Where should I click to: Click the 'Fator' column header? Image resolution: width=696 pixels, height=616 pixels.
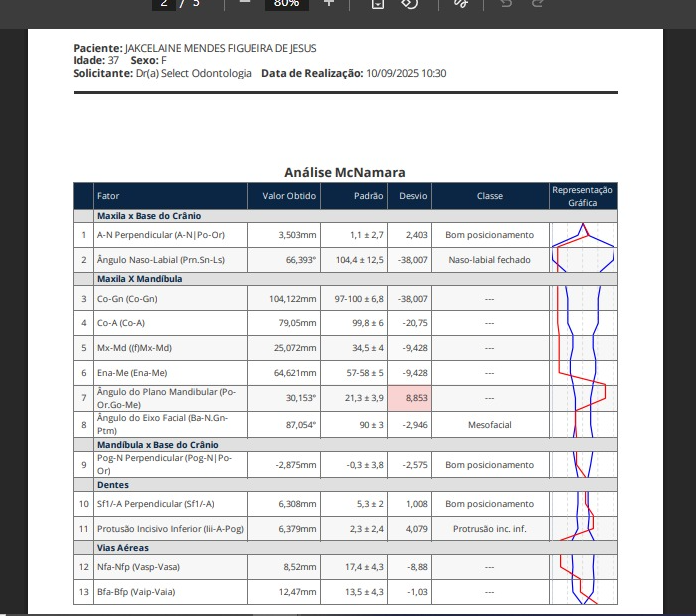[x=170, y=196]
